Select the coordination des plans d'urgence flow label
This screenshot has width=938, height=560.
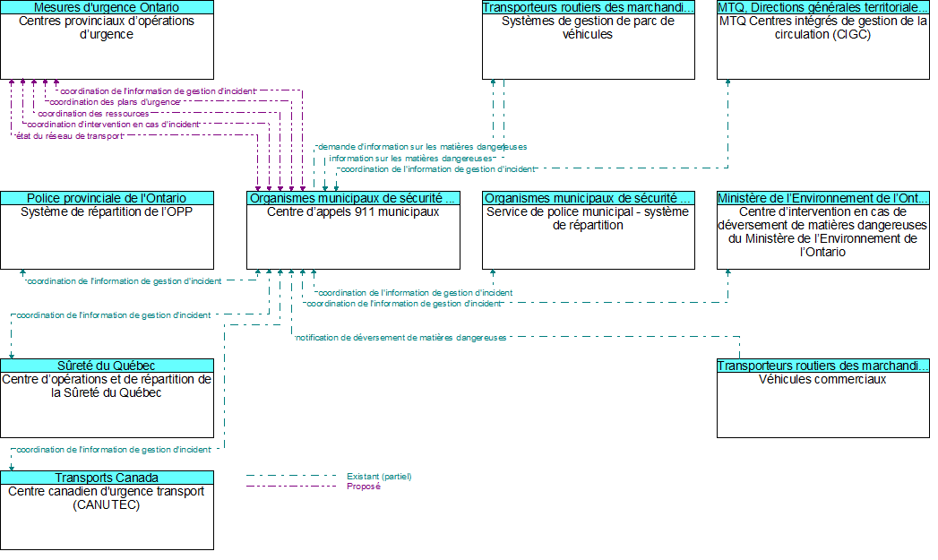pos(114,102)
